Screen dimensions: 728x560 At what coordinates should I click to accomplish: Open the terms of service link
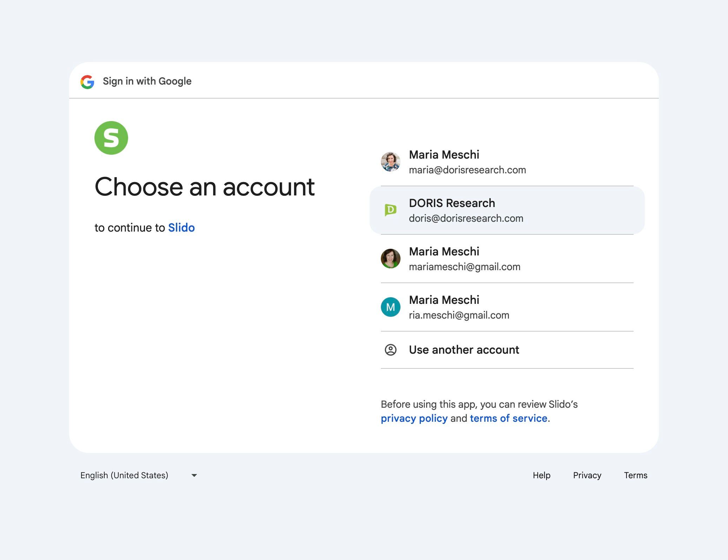pyautogui.click(x=508, y=418)
